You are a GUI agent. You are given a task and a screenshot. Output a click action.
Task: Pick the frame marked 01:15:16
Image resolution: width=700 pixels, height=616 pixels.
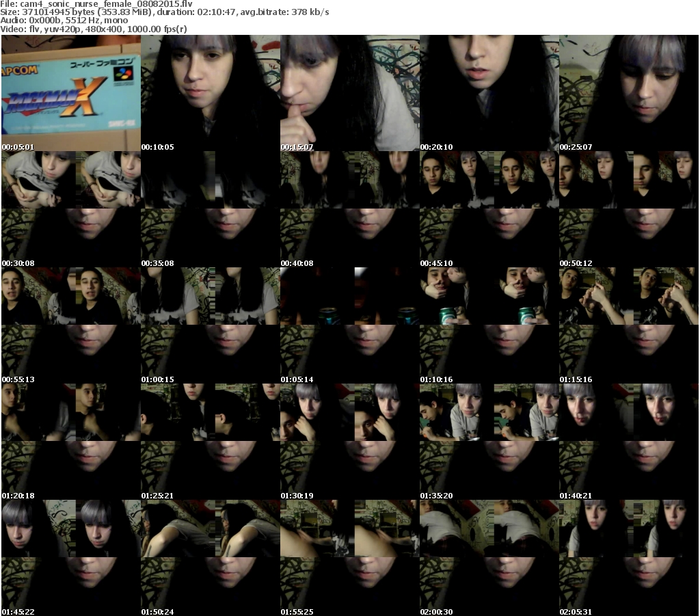[x=629, y=325]
